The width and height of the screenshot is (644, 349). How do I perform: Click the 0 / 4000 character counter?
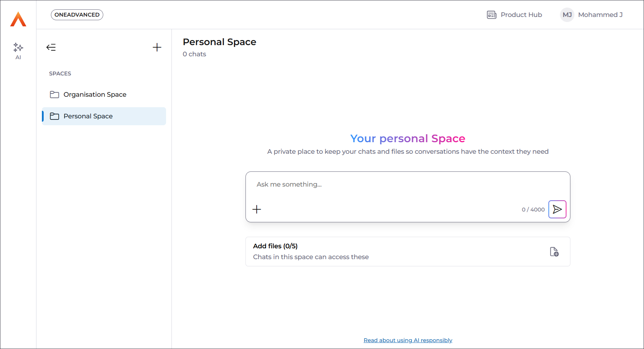533,210
